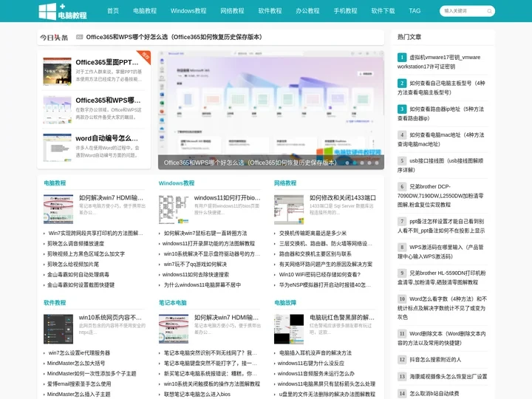The image size is (532, 399).
Task: Open the 网络教程 section heading
Action: point(285,183)
